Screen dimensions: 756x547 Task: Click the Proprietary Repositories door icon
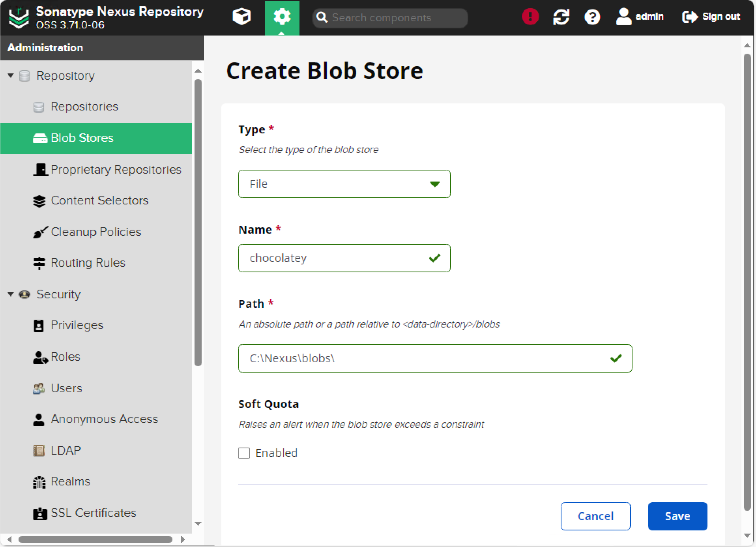[40, 170]
